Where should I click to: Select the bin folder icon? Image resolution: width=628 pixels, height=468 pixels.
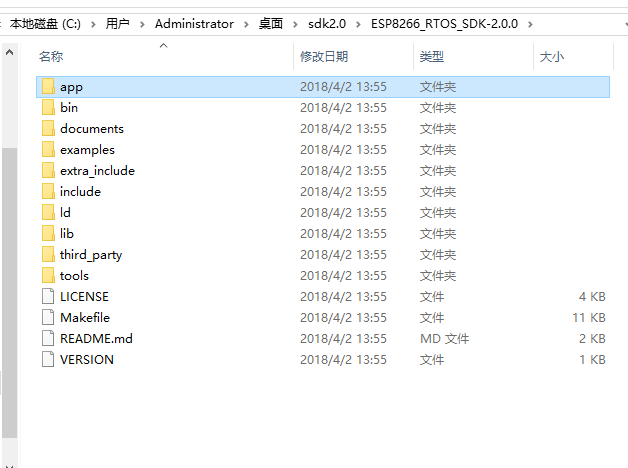[x=48, y=107]
